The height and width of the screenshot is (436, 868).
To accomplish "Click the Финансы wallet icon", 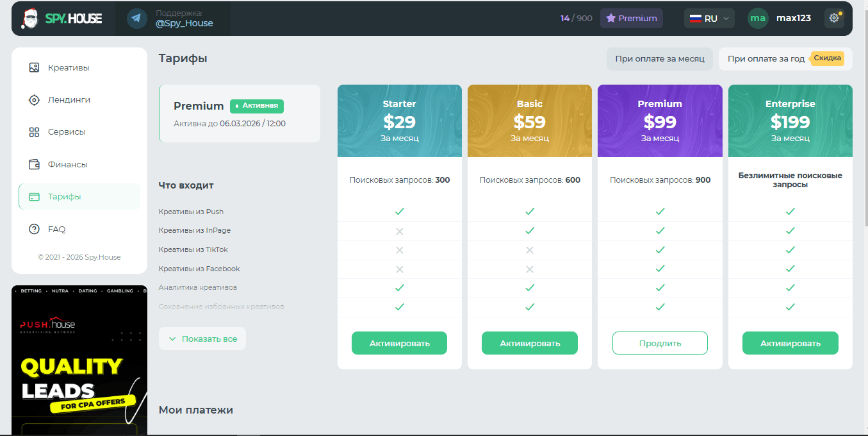I will pos(35,164).
